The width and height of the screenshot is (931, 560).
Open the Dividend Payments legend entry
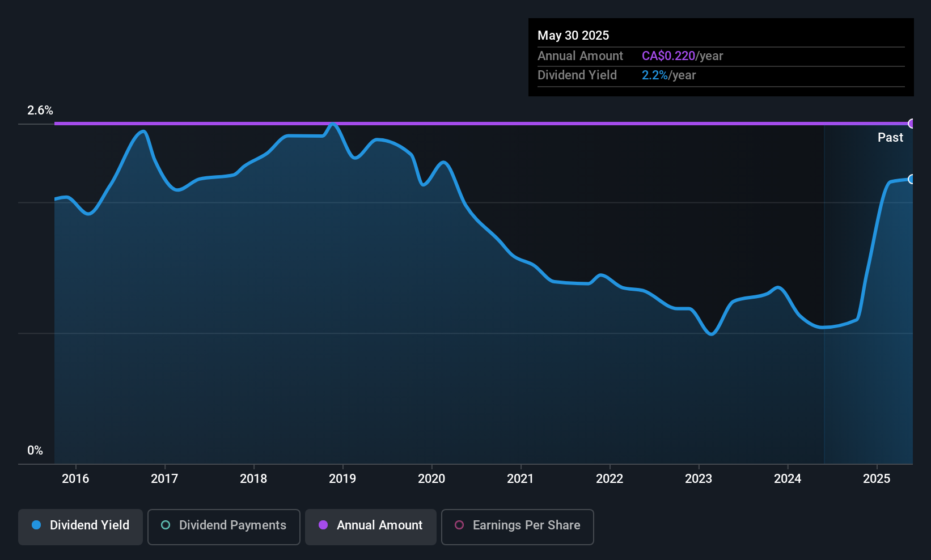223,526
